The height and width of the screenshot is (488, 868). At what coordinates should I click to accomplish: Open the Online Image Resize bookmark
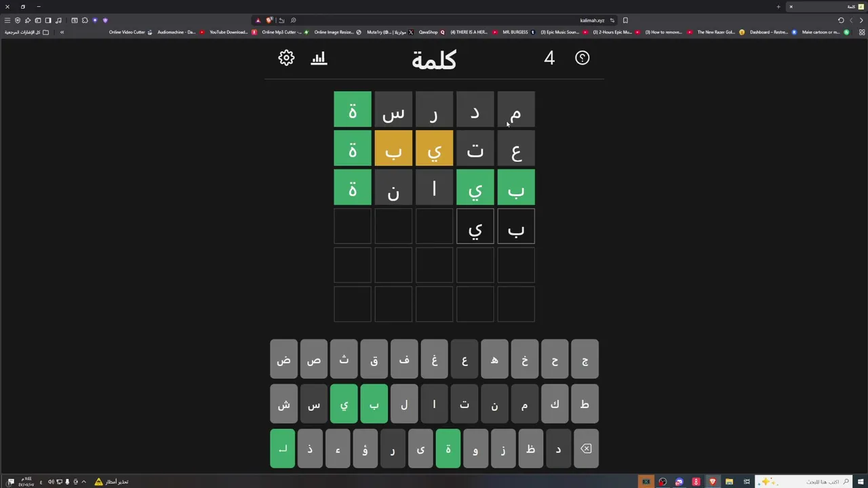pos(337,32)
